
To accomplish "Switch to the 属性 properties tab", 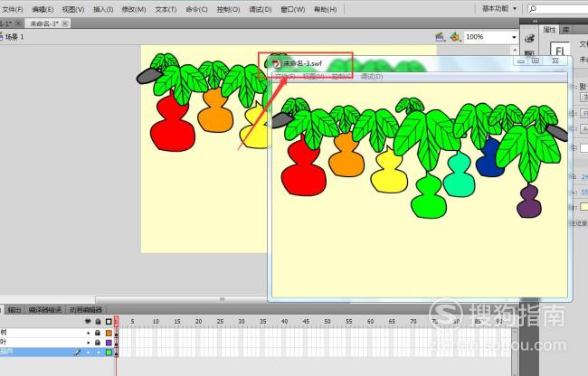I will (x=549, y=30).
